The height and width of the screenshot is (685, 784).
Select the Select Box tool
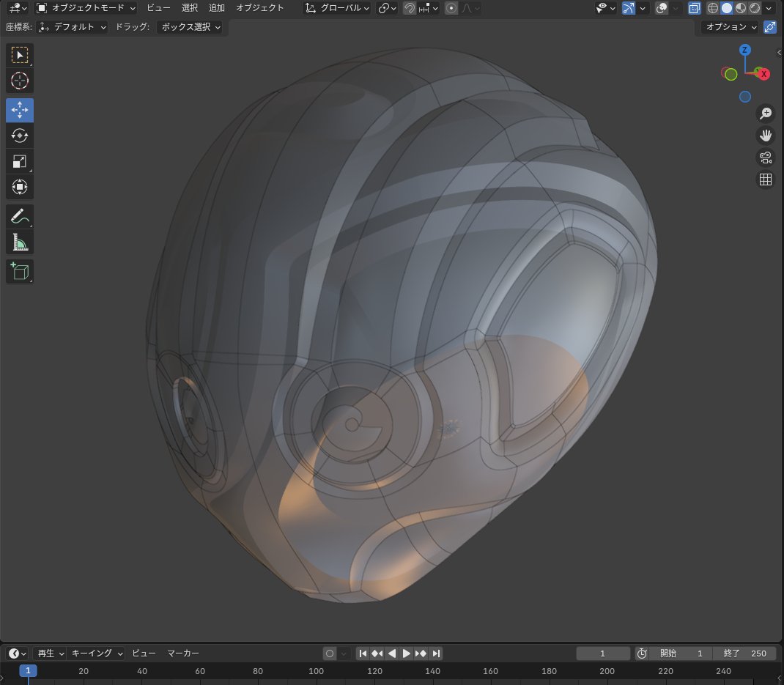20,55
